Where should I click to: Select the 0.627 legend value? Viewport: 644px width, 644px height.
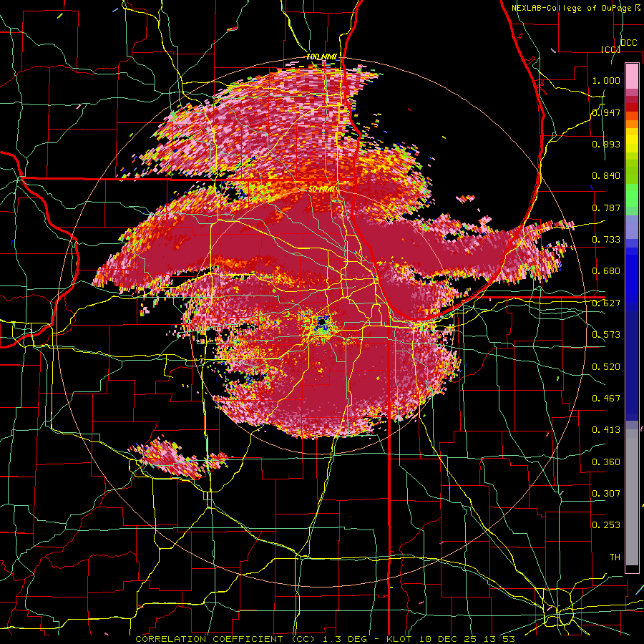click(606, 303)
